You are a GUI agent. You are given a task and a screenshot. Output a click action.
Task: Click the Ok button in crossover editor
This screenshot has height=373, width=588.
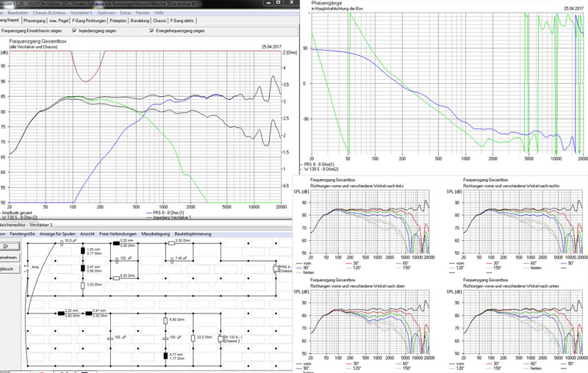(x=4, y=247)
